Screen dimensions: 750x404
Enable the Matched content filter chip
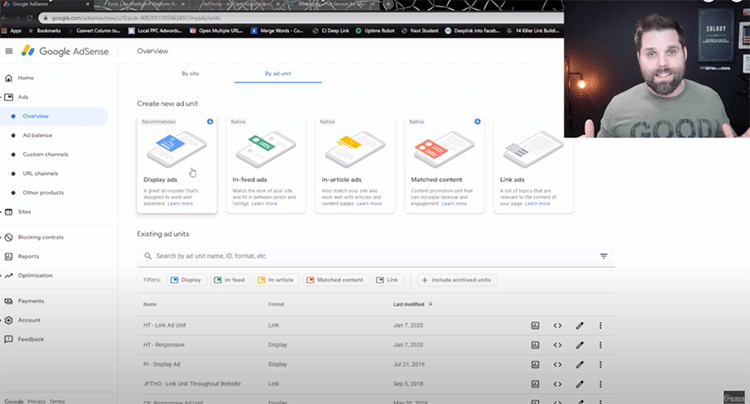336,280
